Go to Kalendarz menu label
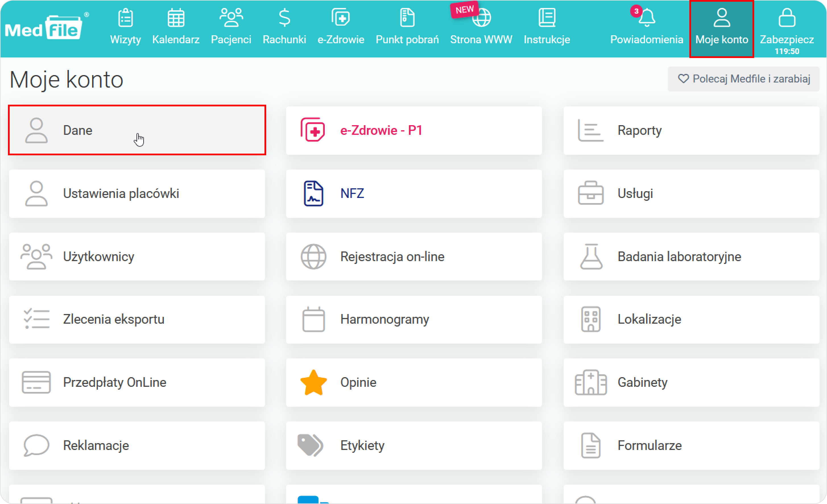The width and height of the screenshot is (827, 504). coord(176,40)
